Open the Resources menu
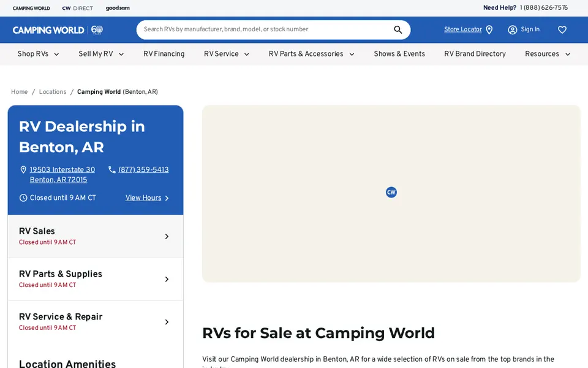 point(542,54)
